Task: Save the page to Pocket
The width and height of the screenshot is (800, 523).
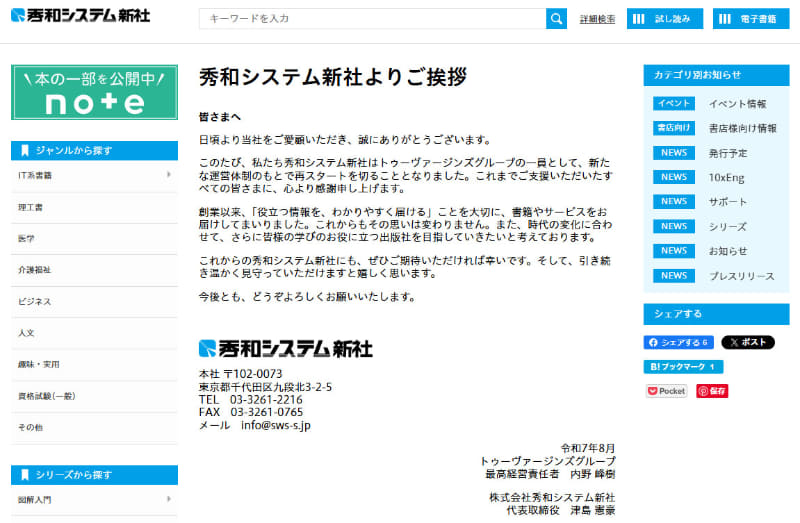Action: pos(666,391)
